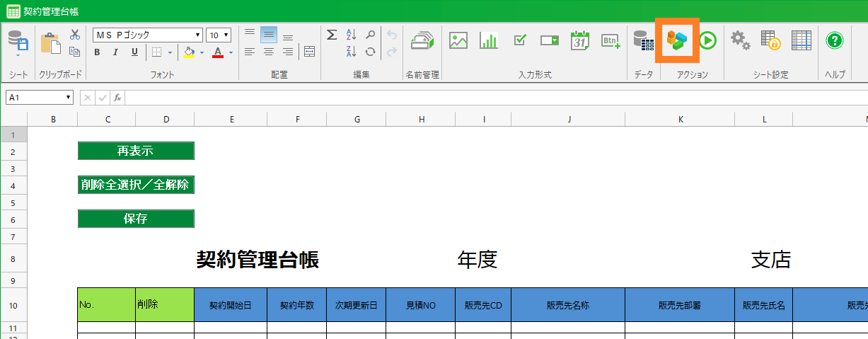Open the MS Pゴシック font dropdown
The image size is (868, 339).
click(198, 35)
